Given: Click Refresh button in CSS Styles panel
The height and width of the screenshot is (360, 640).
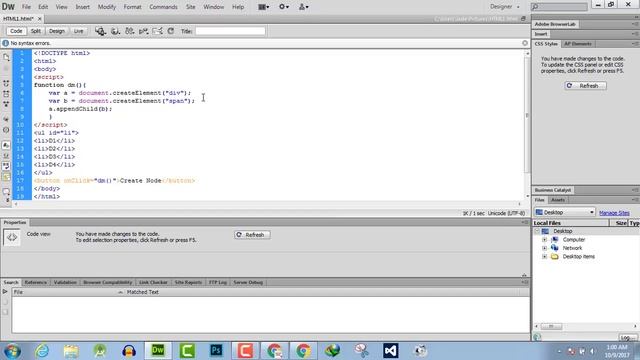Looking at the screenshot, I should (x=585, y=86).
